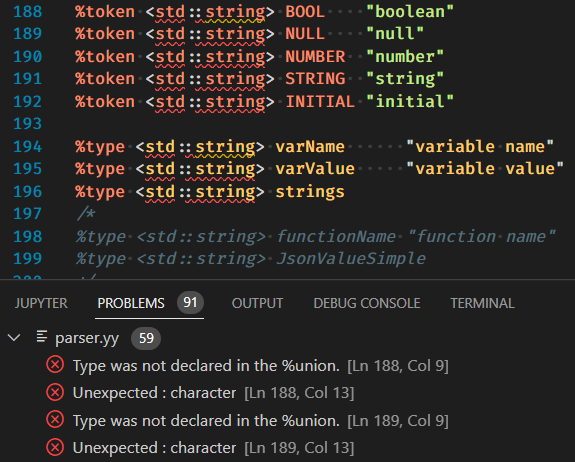Click %type keyword on line 196
Image resolution: width=575 pixels, height=462 pixels.
point(100,192)
